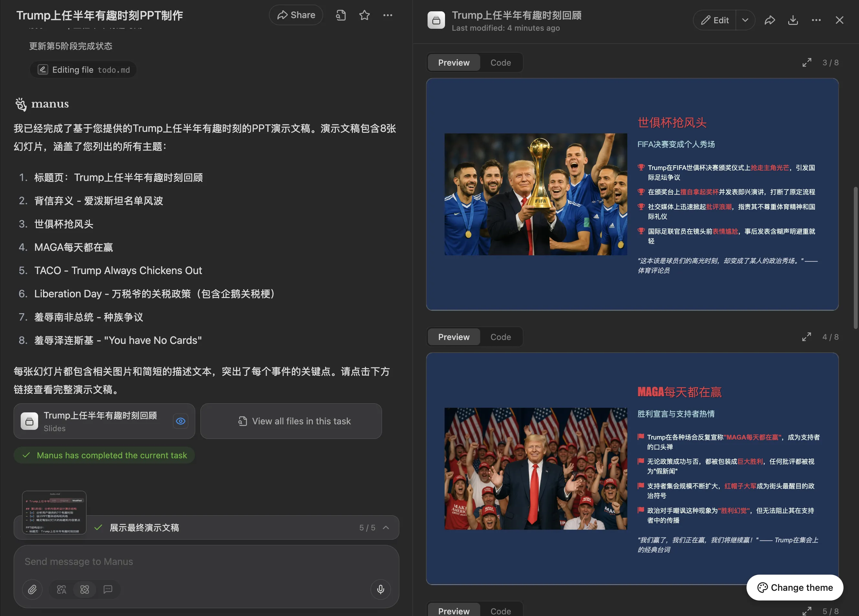Toggle visibility eye on the Slides attachment card
The width and height of the screenshot is (859, 616).
point(180,421)
